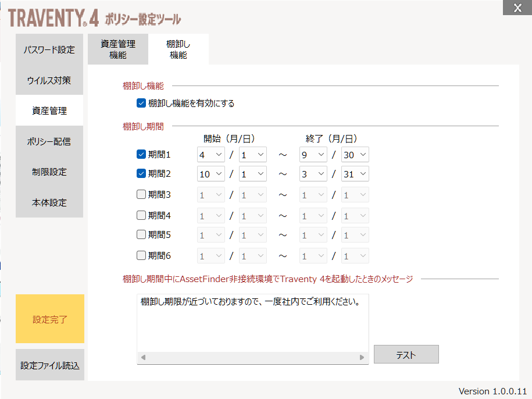532x399 pixels.
Task: Select the 棚卸し機能 tab
Action: (x=178, y=49)
